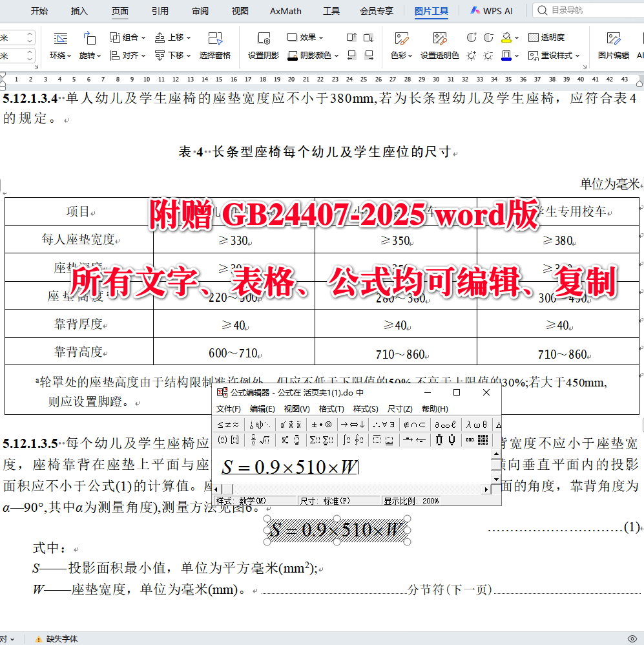Image resolution: width=644 pixels, height=645 pixels.
Task: Toggle the highlight color button with yellow bar
Action: tap(505, 37)
